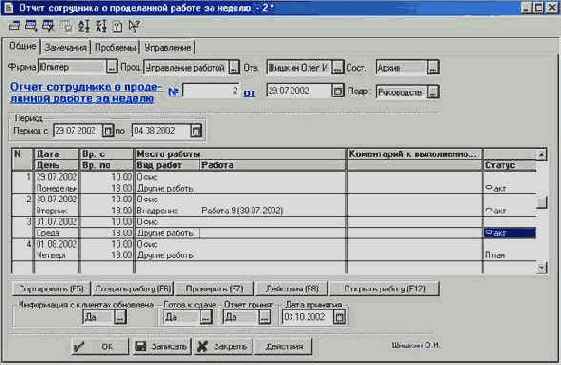561x365 pixels.
Task: Click the second row toolbar icon
Action: pyautogui.click(x=31, y=26)
